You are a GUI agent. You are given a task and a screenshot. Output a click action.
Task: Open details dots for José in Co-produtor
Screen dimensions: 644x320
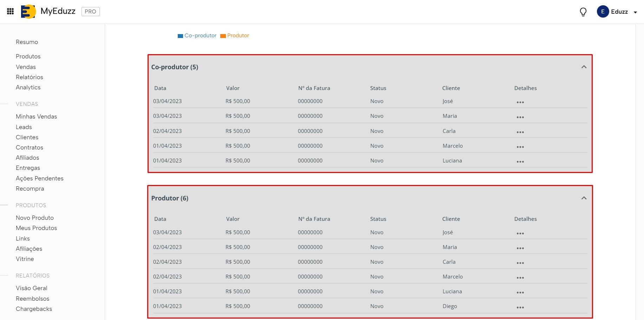click(x=520, y=102)
